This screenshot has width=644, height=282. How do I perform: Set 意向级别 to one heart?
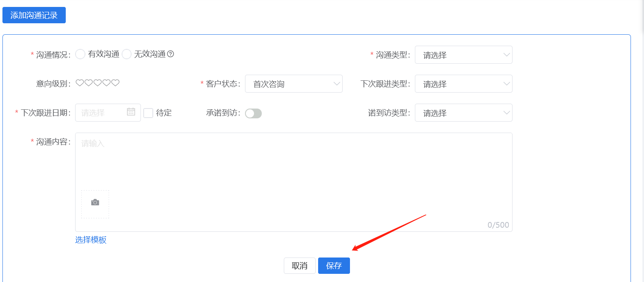[80, 83]
